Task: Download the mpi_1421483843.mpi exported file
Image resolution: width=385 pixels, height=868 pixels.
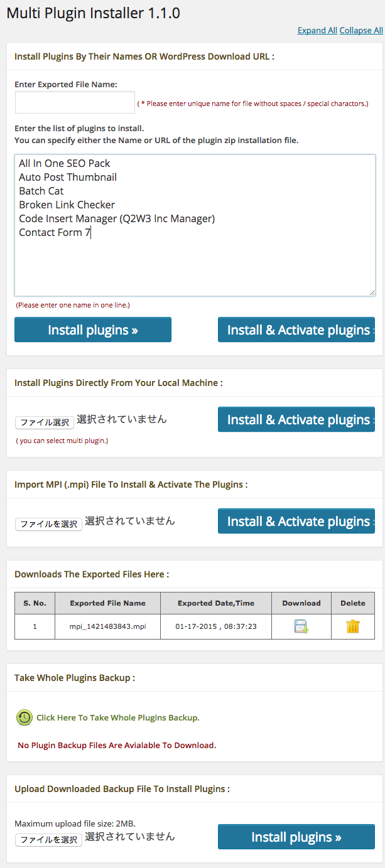Action: point(301,626)
